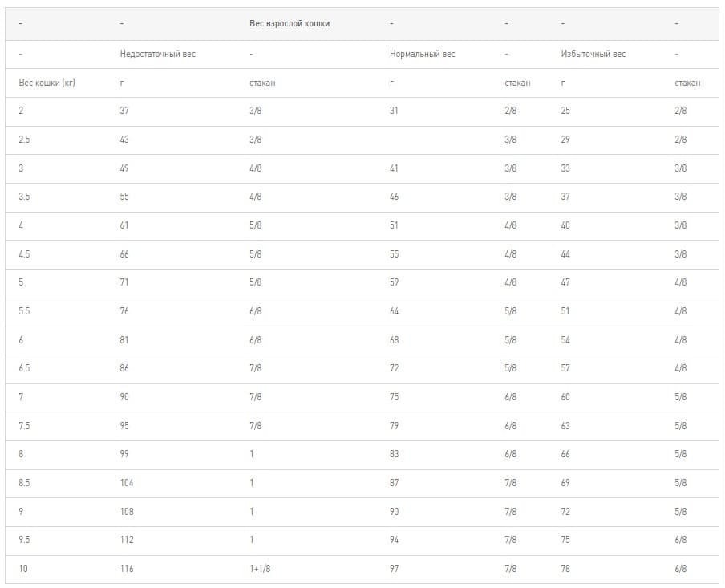Select the 97 grams value
Viewport: 725px width, 588px height.
coord(394,569)
